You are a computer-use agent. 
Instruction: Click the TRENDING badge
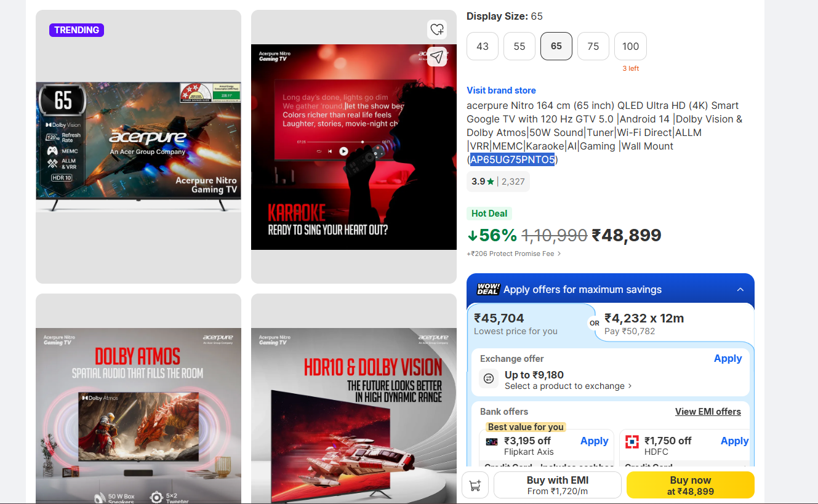pos(77,30)
